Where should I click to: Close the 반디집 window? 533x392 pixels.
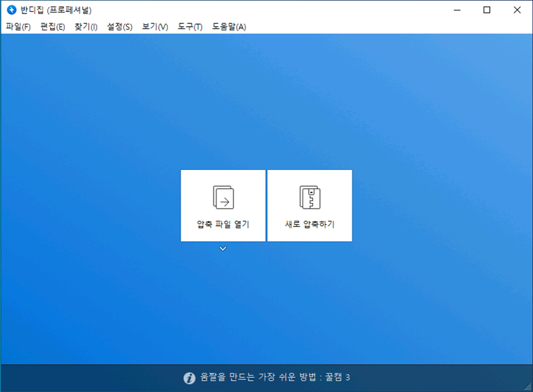click(517, 10)
